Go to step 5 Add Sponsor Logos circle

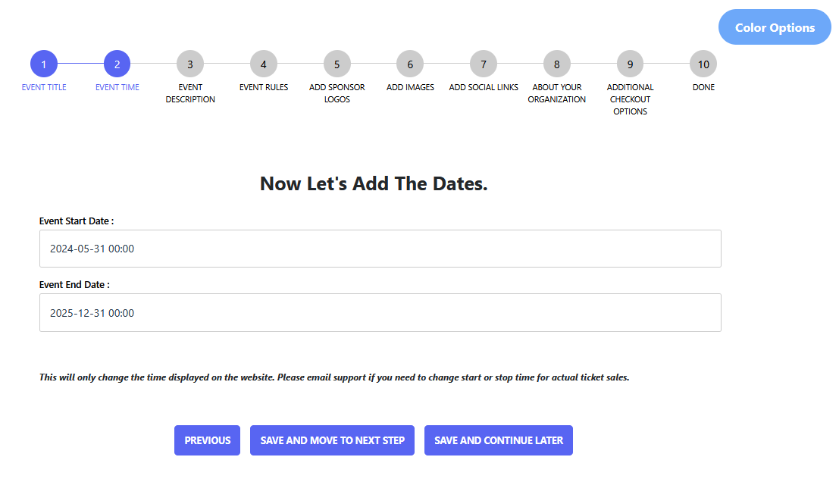click(337, 64)
